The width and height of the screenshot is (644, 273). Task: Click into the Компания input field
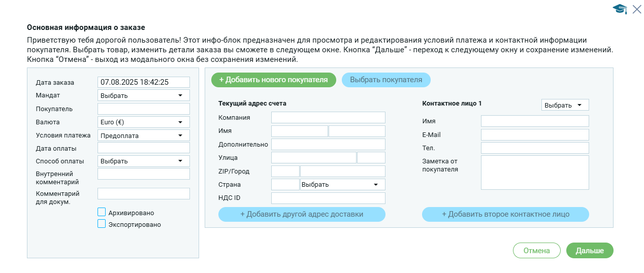328,118
